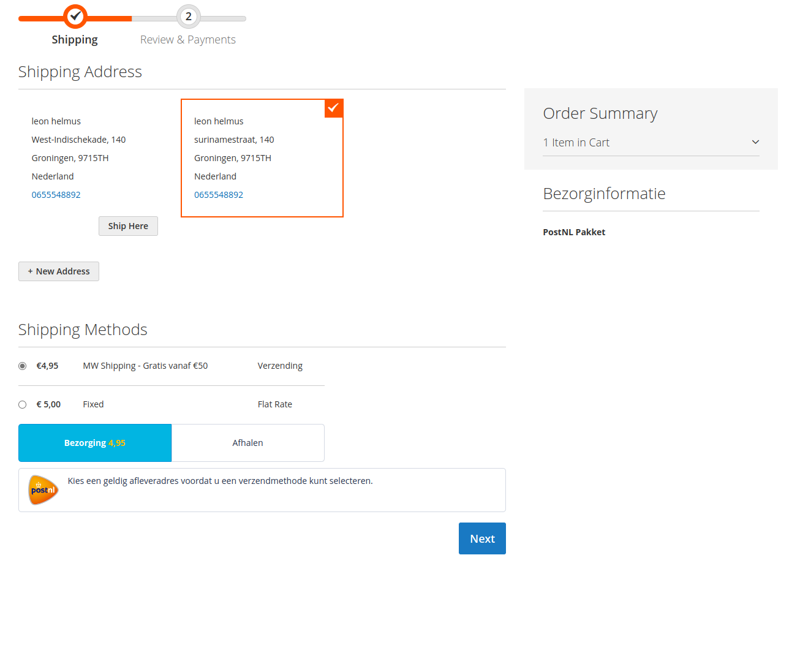Click the PostNL logo icon
The height and width of the screenshot is (672, 800).
click(x=42, y=490)
